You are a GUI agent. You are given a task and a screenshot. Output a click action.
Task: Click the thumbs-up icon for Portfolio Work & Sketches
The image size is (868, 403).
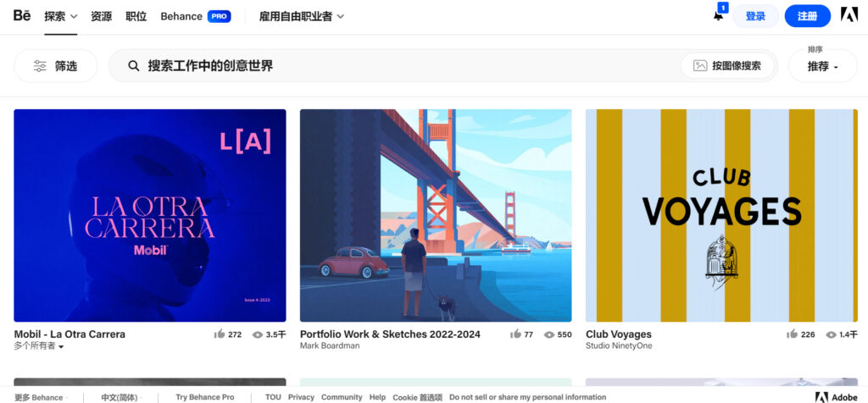[515, 334]
